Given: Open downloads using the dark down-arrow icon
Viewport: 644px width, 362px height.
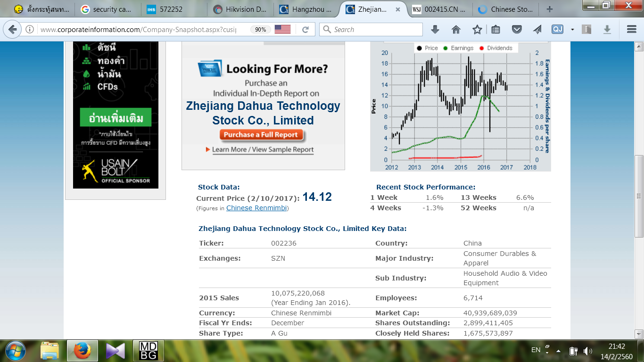Looking at the screenshot, I should [x=435, y=29].
